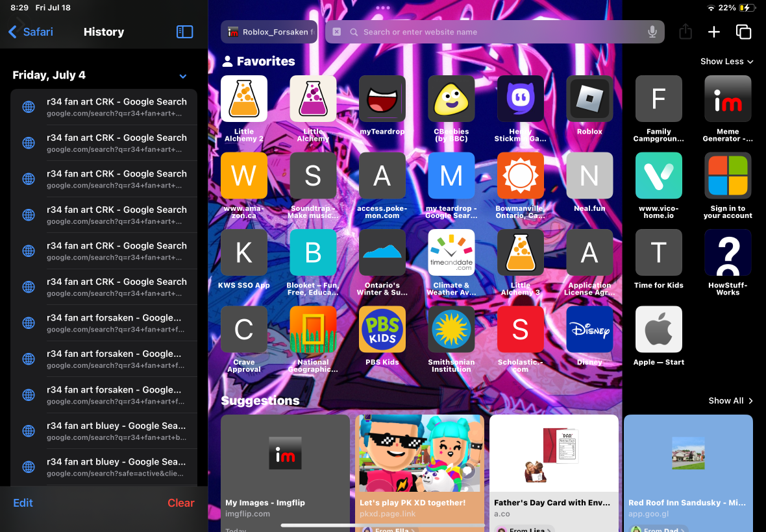Collapse the Friday, July 4 history section
The image size is (766, 532).
pyautogui.click(x=182, y=76)
